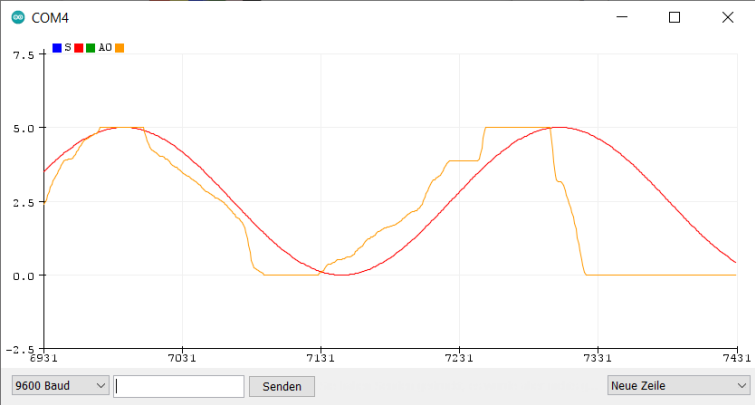Click the 7331 tick label on X axis
Screen dimensions: 756x406
(x=597, y=358)
